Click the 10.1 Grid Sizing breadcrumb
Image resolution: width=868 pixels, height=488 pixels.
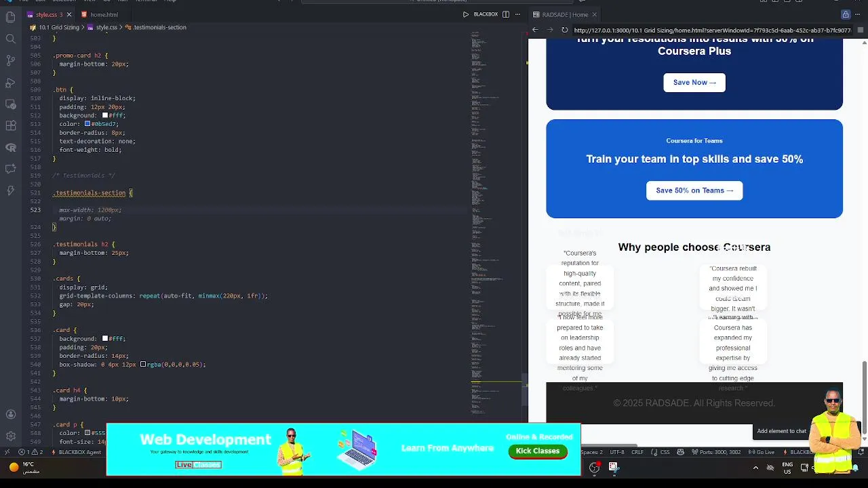coord(59,27)
